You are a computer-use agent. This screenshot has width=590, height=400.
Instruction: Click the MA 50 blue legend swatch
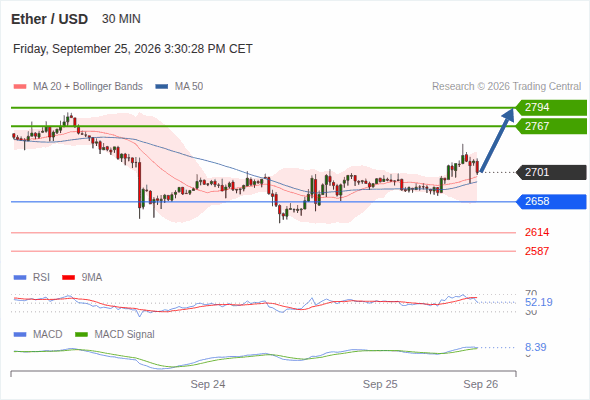(162, 87)
